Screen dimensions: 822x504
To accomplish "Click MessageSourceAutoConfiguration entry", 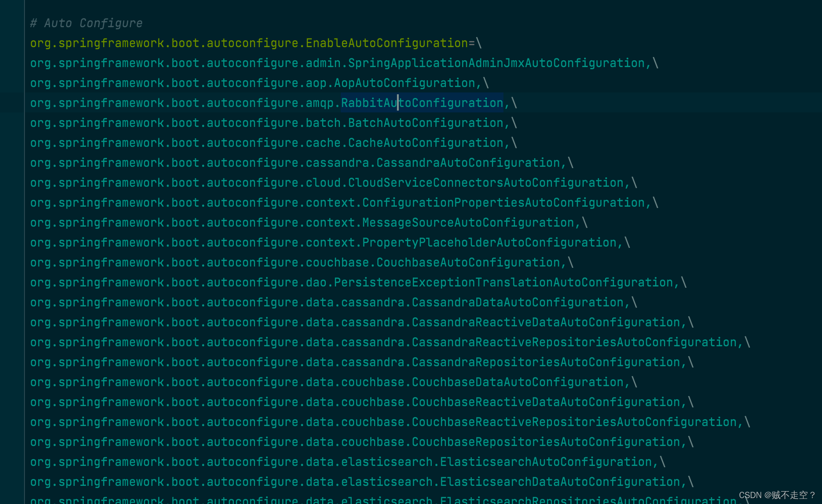I will (x=309, y=223).
